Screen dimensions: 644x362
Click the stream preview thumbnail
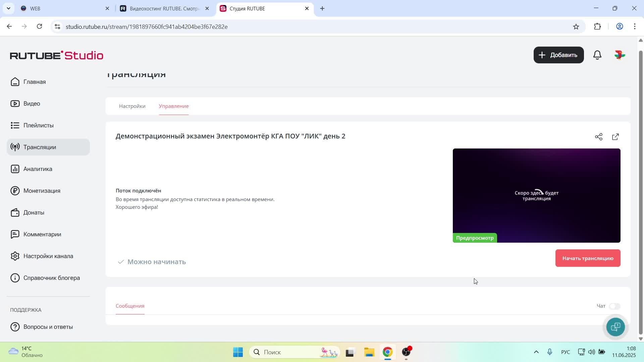pyautogui.click(x=536, y=195)
